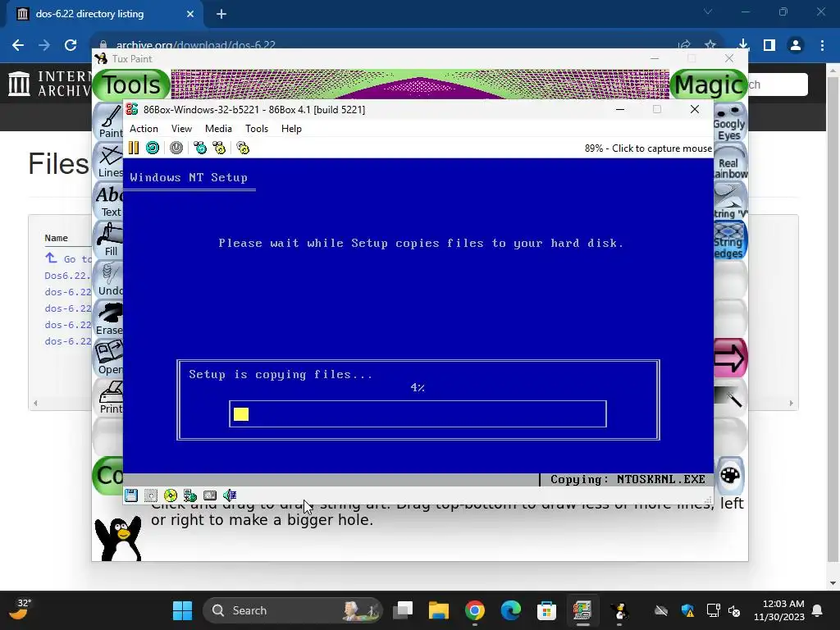Click the file table's right scroll arrow
This screenshot has width=840, height=630.
(792, 403)
